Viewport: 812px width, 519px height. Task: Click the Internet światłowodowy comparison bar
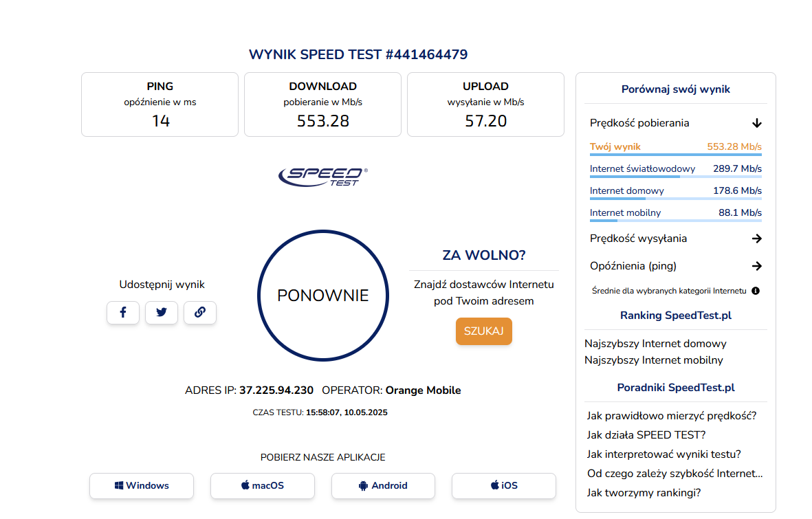coord(676,177)
